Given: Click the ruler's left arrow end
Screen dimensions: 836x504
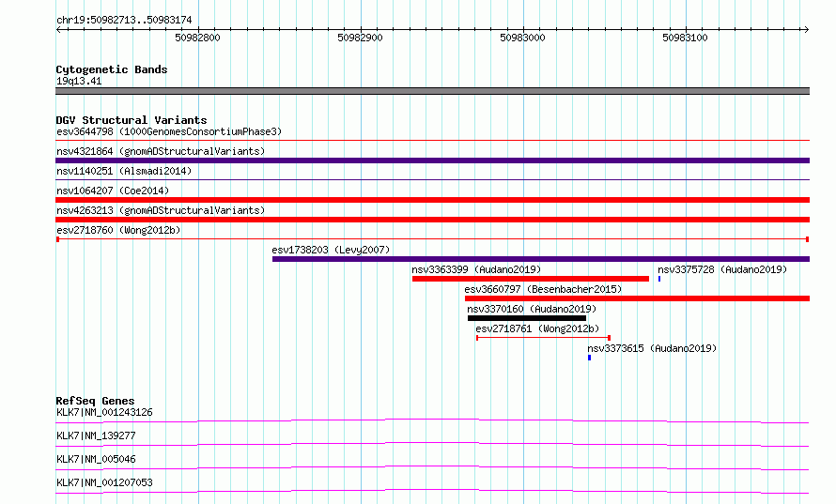Looking at the screenshot, I should point(58,30).
